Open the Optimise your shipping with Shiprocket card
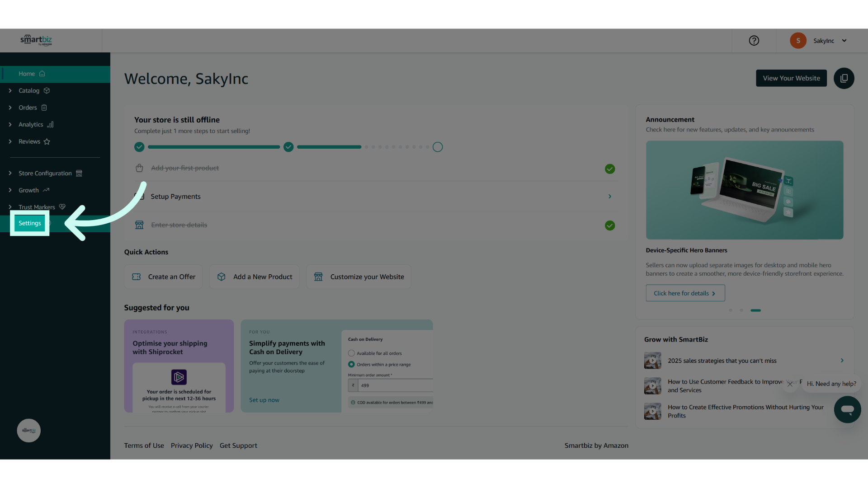868x488 pixels. (179, 366)
